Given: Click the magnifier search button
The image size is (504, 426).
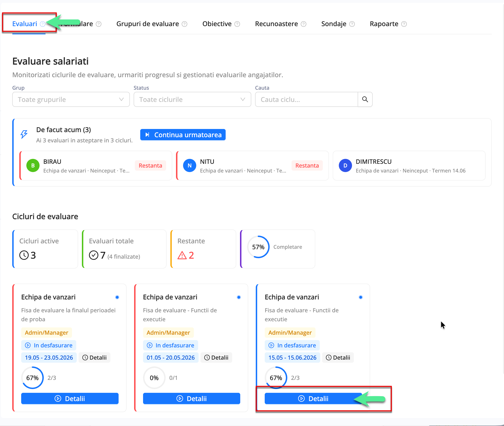Looking at the screenshot, I should [x=365, y=99].
